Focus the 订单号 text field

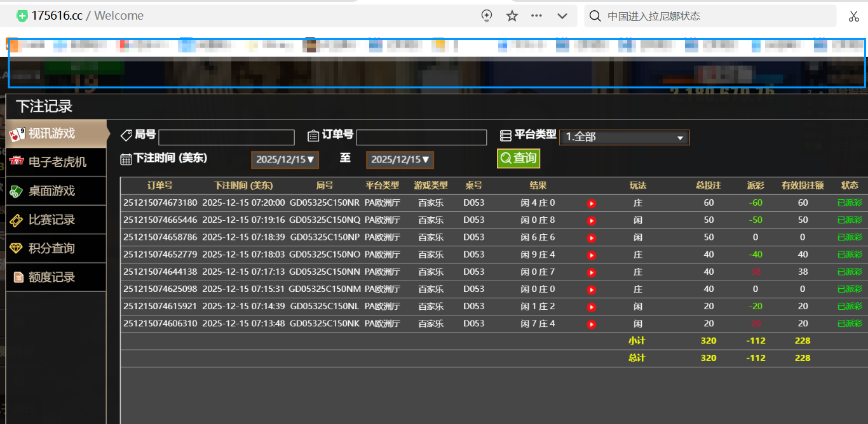click(x=421, y=137)
